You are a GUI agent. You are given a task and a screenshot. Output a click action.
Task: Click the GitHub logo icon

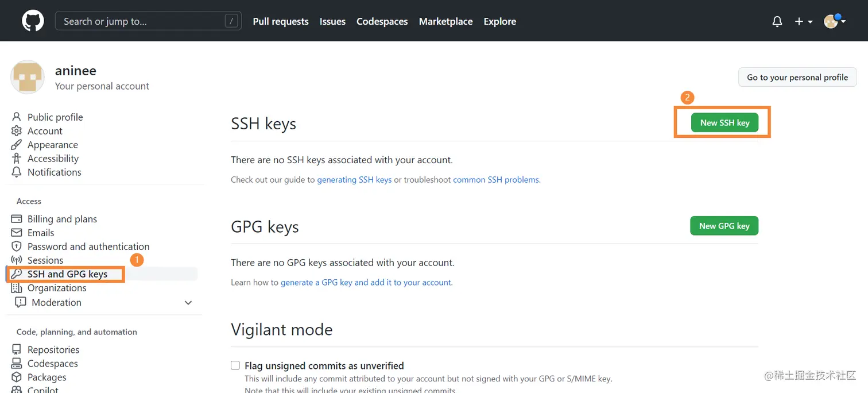(x=33, y=21)
